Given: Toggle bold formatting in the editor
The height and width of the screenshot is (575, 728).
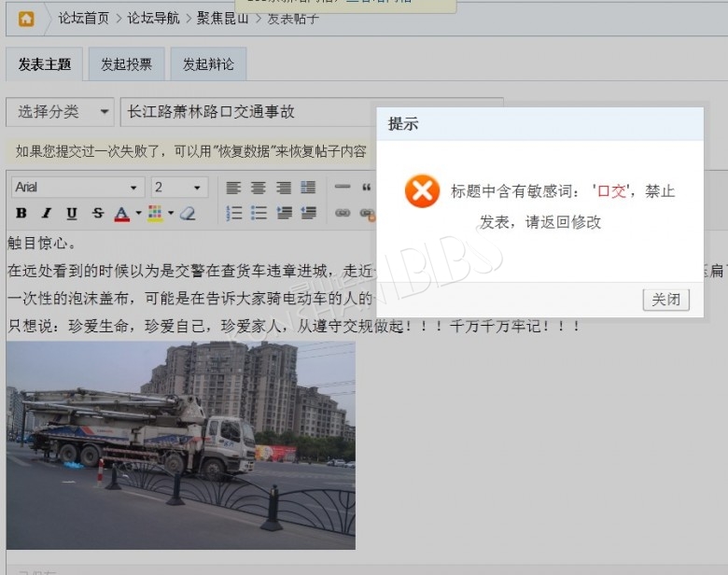Looking at the screenshot, I should point(21,214).
